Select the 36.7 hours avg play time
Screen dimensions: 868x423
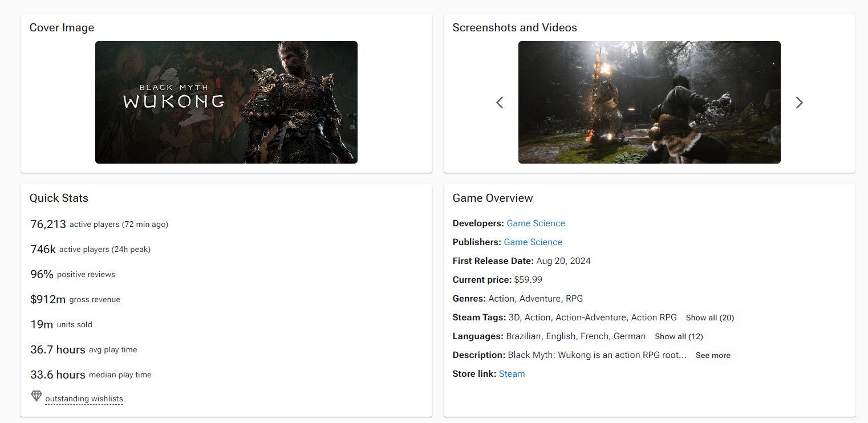click(x=84, y=349)
